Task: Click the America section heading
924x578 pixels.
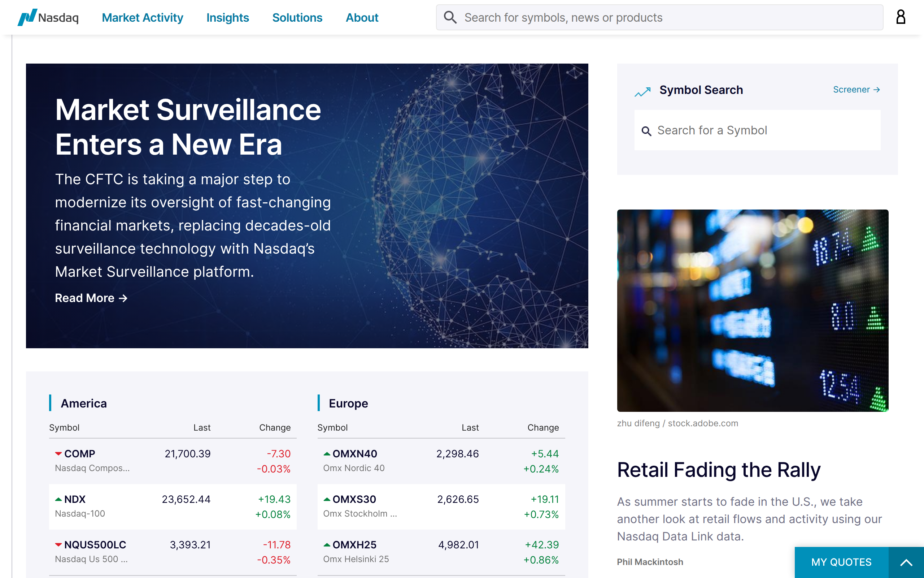Action: [84, 403]
